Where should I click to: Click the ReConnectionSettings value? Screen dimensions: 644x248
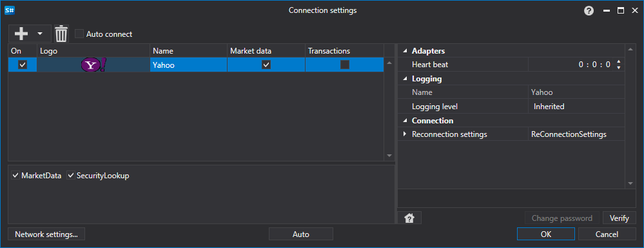(576, 134)
